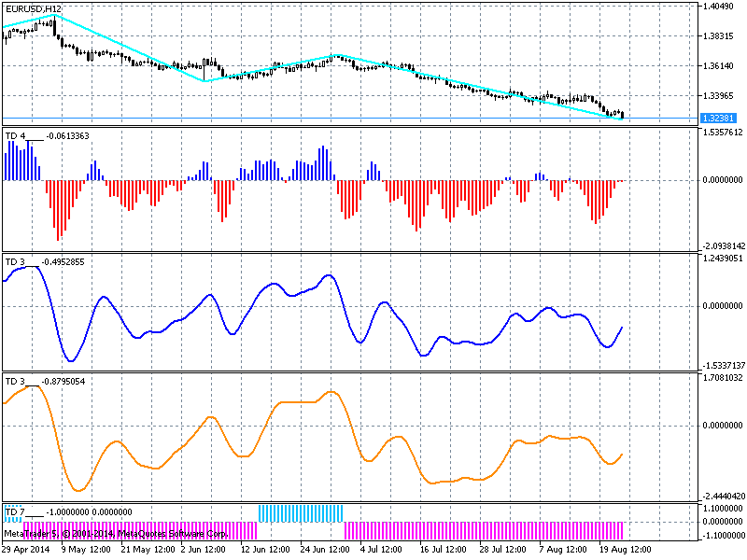Click the highlighted current price tag 1.32381
Image resolution: width=747 pixels, height=560 pixels.
[719, 119]
